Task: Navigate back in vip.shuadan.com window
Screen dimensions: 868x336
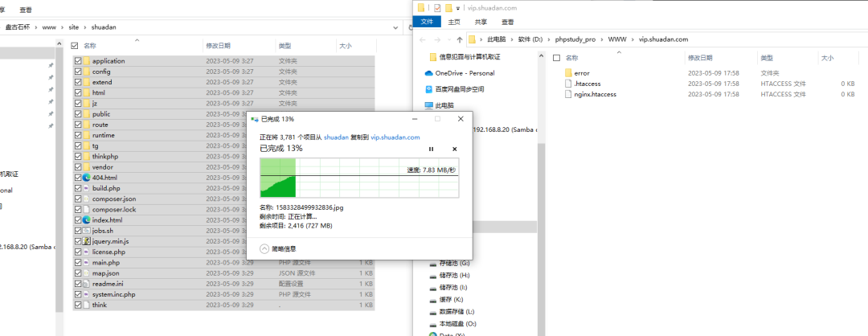Action: (x=423, y=40)
